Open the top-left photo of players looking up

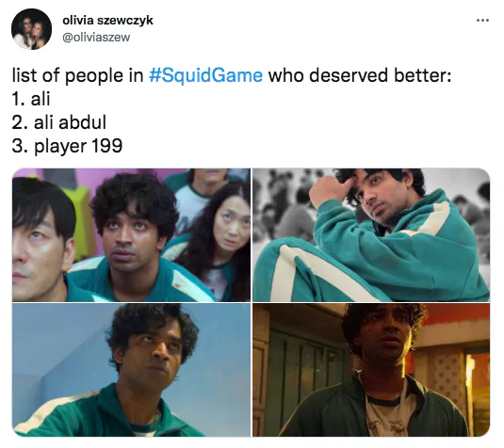[x=131, y=234]
